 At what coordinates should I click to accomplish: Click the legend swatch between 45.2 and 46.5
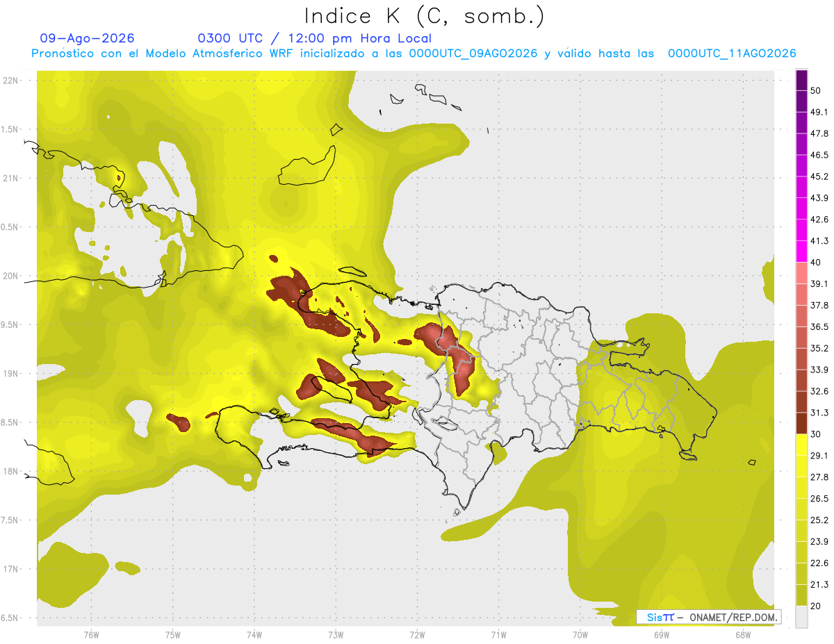[x=801, y=165]
